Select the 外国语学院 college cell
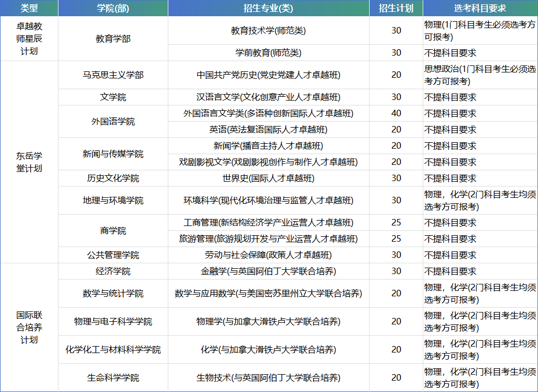The width and height of the screenshot is (538, 392). tap(113, 122)
